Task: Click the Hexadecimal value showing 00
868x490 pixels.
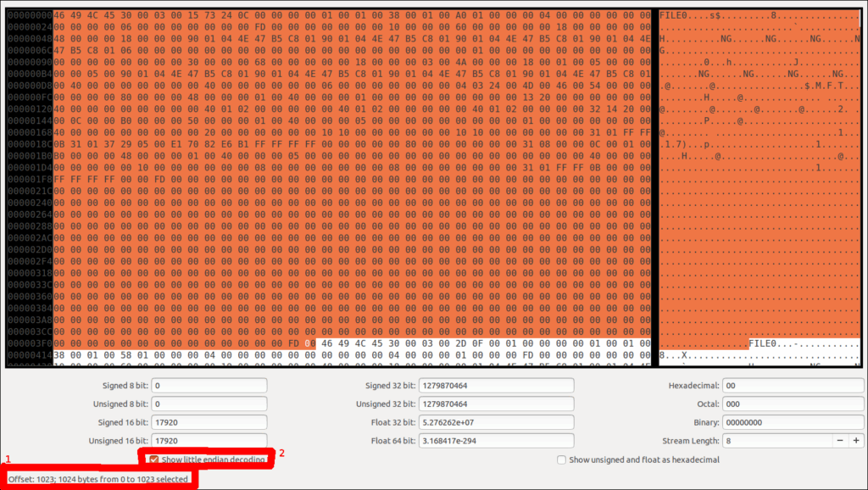Action: [x=793, y=385]
